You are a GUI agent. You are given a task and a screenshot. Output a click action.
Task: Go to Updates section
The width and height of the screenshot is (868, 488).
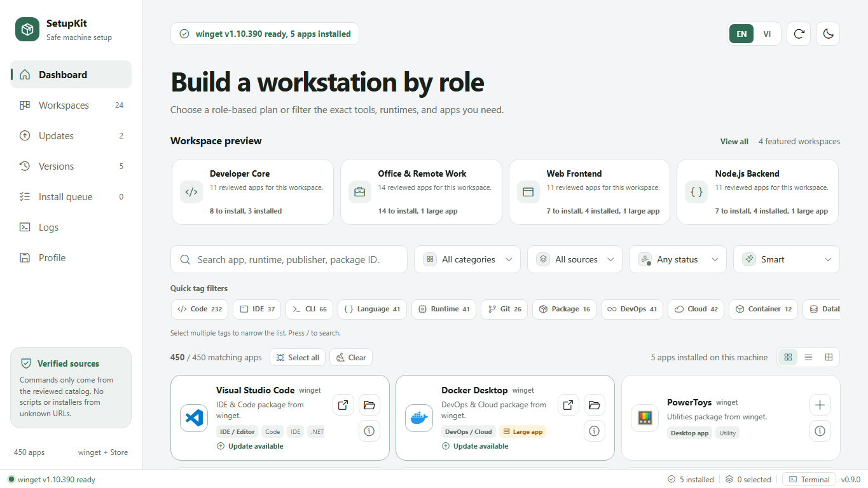(x=71, y=135)
